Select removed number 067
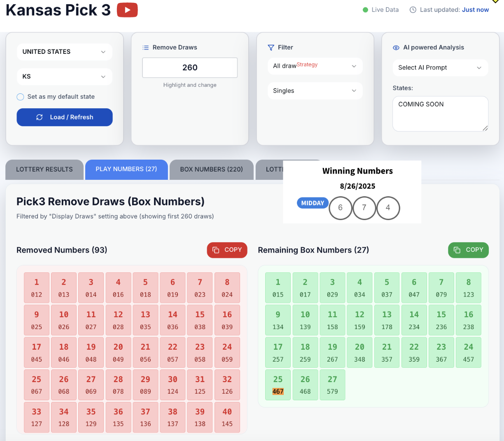The image size is (504, 441). 37,385
